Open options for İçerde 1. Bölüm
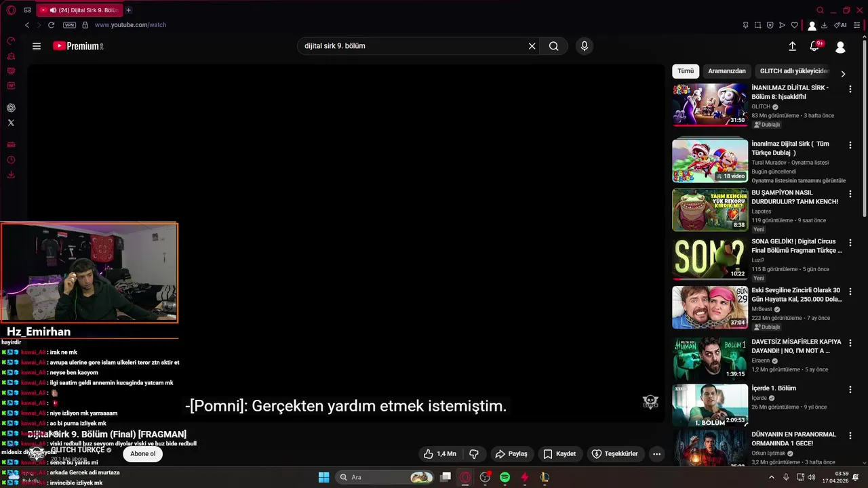 (x=850, y=390)
